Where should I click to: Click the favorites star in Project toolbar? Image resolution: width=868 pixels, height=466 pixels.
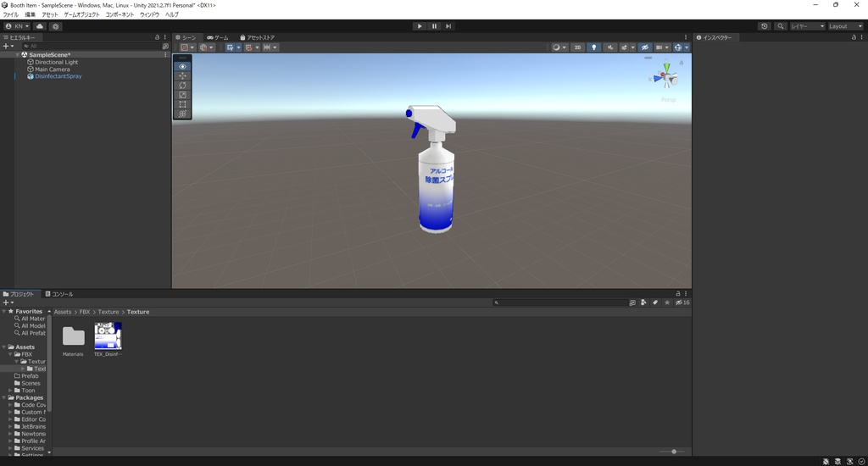click(x=667, y=302)
